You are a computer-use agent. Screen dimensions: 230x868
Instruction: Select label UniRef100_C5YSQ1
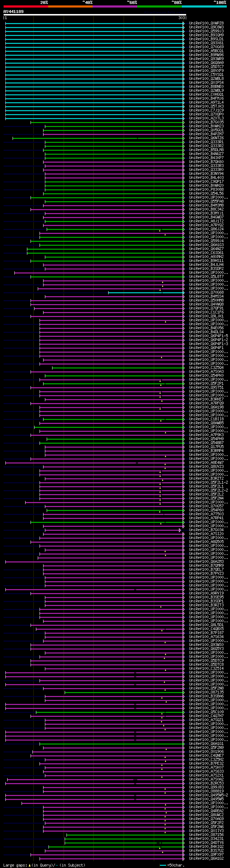(x=206, y=74)
